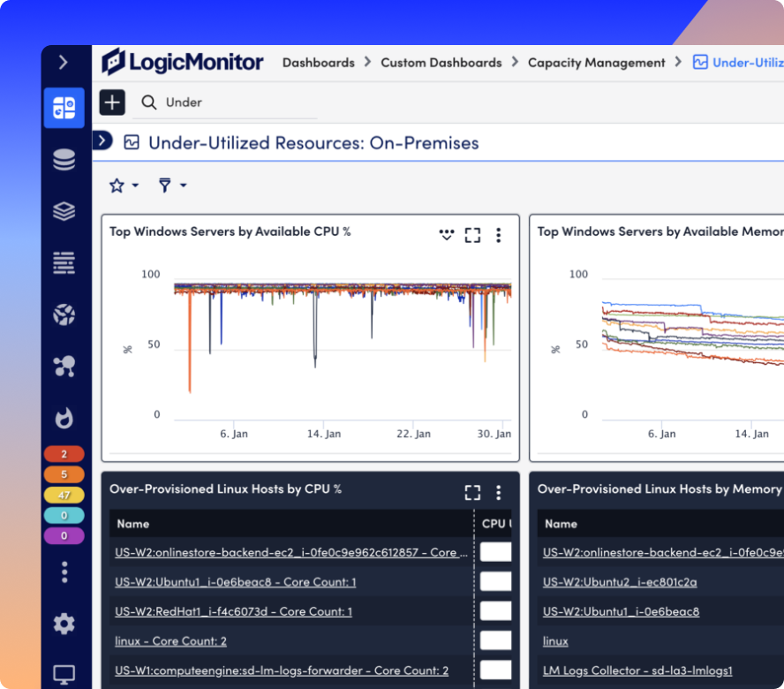784x689 pixels.
Task: Click the plus add dashboard button
Action: pos(112,102)
